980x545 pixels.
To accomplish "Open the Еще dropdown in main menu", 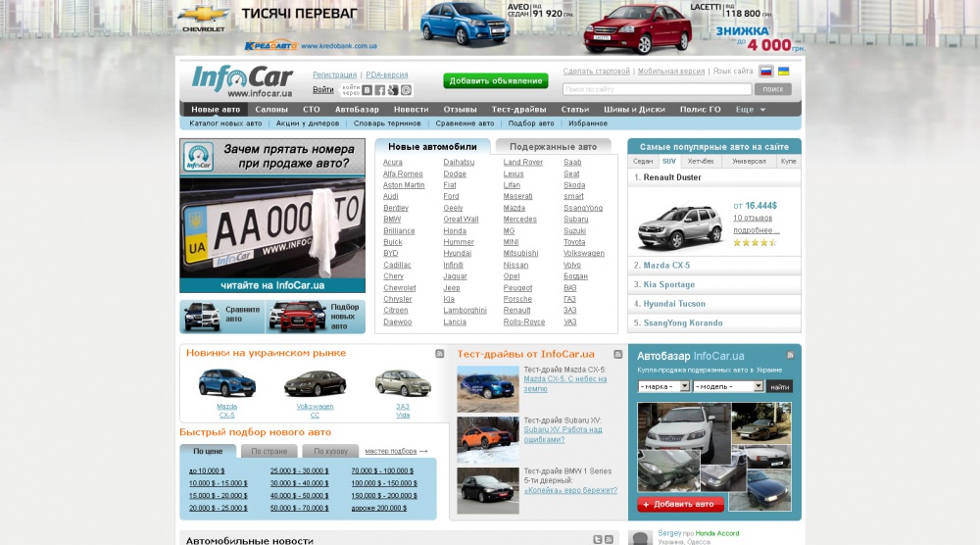I will 750,110.
